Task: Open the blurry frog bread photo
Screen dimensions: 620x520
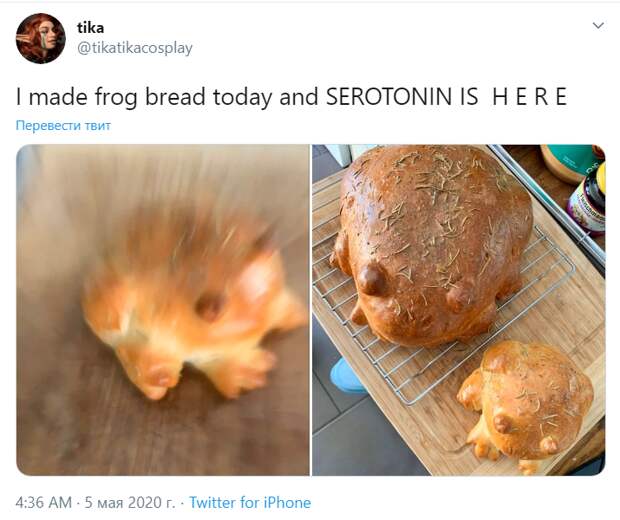Action: tap(163, 310)
